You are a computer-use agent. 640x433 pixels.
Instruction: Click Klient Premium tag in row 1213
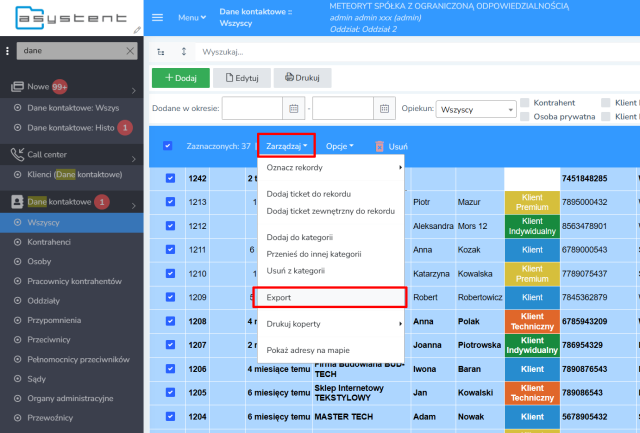tap(532, 202)
